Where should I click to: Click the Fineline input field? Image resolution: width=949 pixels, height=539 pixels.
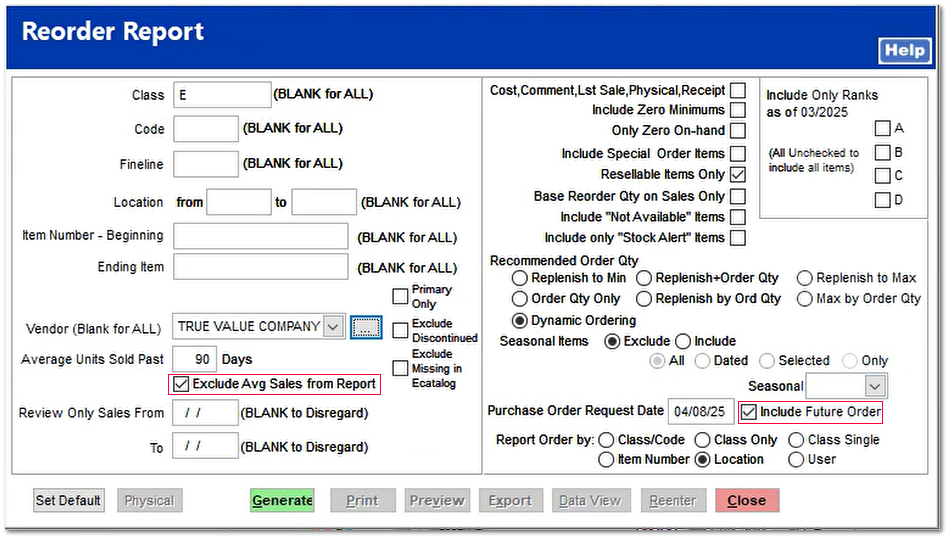(x=206, y=164)
